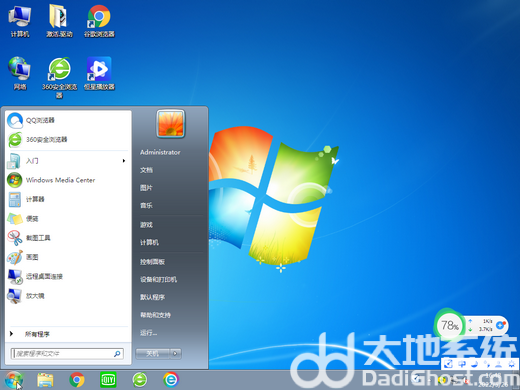Open the Calculator program
This screenshot has width=520, height=390.
(x=68, y=199)
